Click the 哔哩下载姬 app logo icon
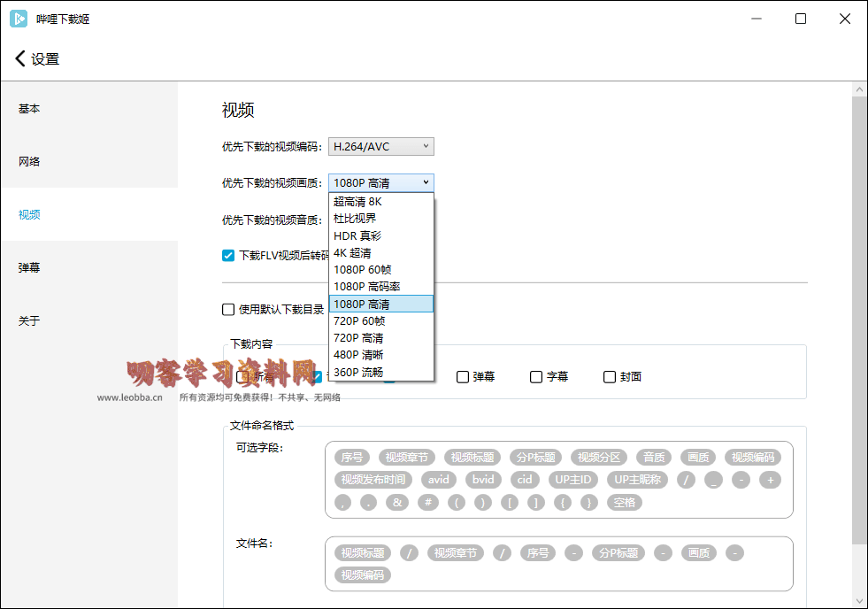The height and width of the screenshot is (609, 868). (x=19, y=19)
